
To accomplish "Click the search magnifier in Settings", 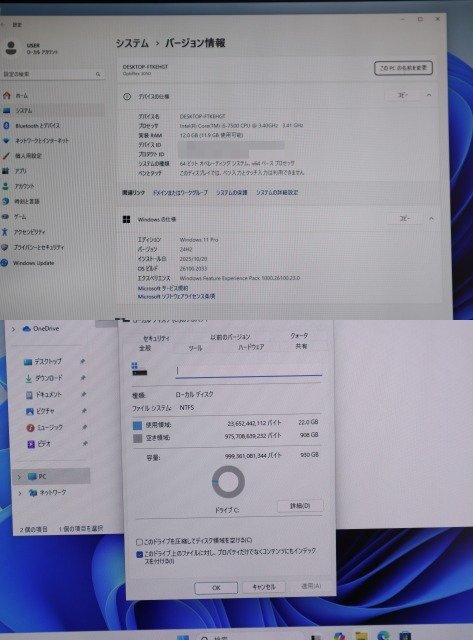I will [98, 74].
